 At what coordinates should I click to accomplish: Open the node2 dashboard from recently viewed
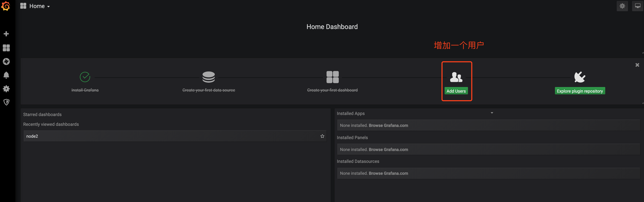point(32,136)
